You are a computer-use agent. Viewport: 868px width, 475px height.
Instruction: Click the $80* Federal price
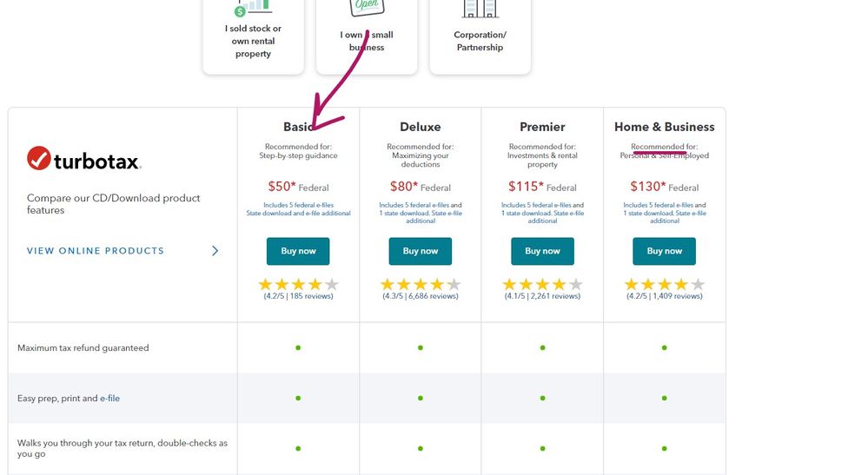(x=421, y=187)
